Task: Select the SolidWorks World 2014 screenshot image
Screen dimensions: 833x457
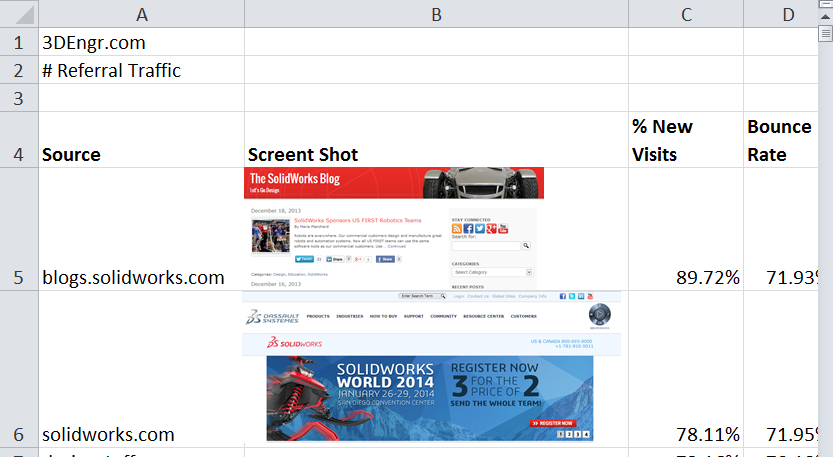Action: [431, 367]
